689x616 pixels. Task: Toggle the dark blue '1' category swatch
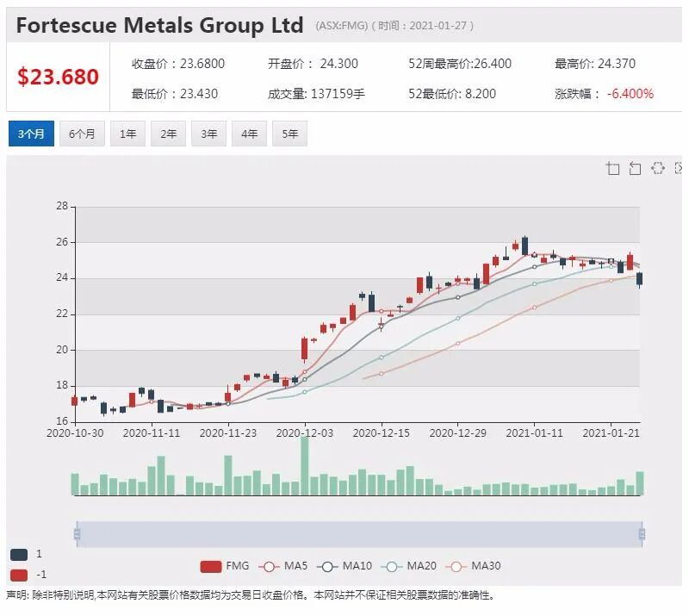click(x=19, y=554)
